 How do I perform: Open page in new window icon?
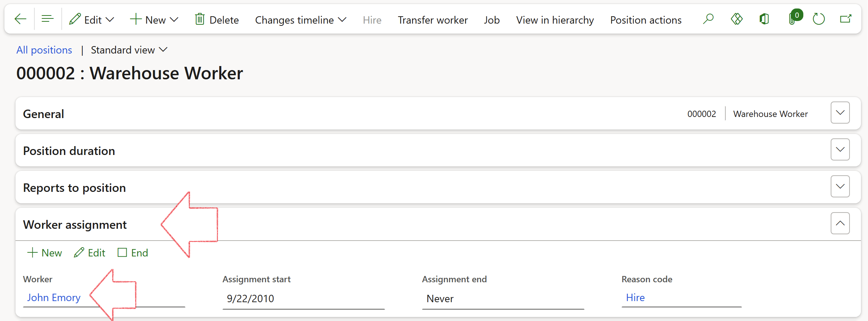[845, 19]
